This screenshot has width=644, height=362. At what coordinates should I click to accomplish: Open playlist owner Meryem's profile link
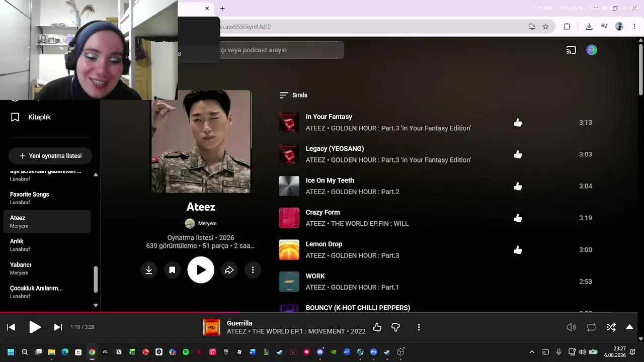pos(207,224)
